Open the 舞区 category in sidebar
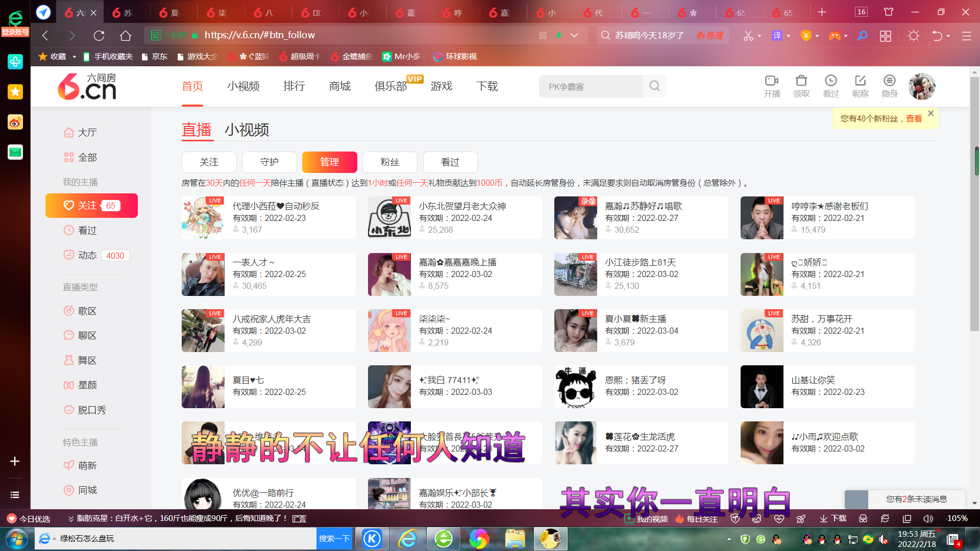This screenshot has width=980, height=551. (x=80, y=360)
